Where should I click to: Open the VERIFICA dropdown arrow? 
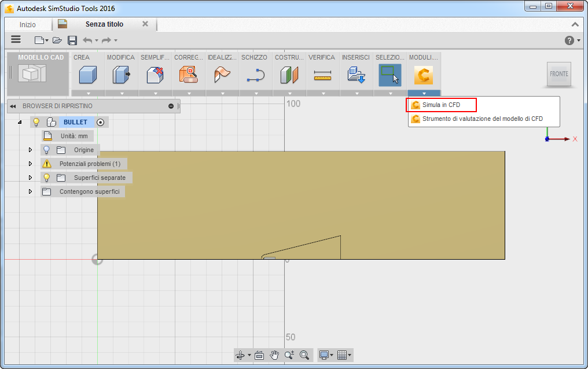point(324,93)
